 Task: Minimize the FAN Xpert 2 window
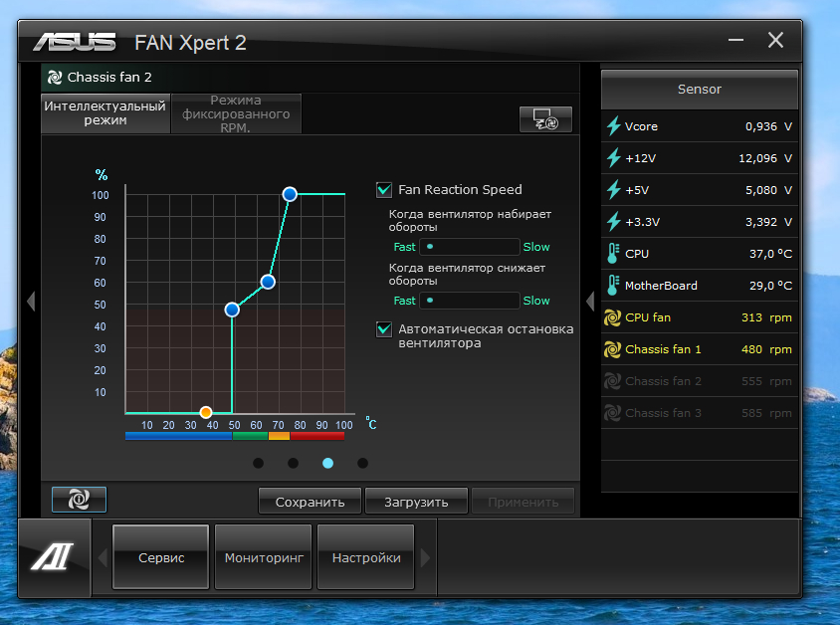[x=735, y=40]
